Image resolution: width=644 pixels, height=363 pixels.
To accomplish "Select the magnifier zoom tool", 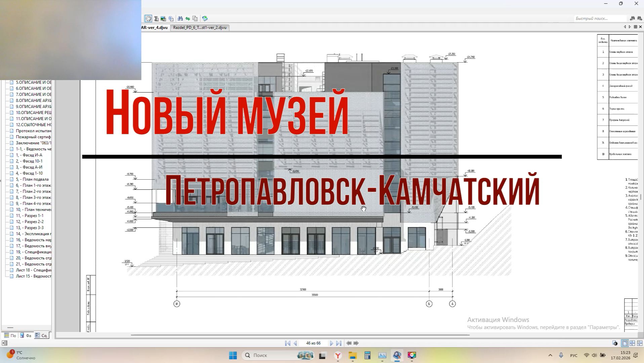I will [171, 19].
